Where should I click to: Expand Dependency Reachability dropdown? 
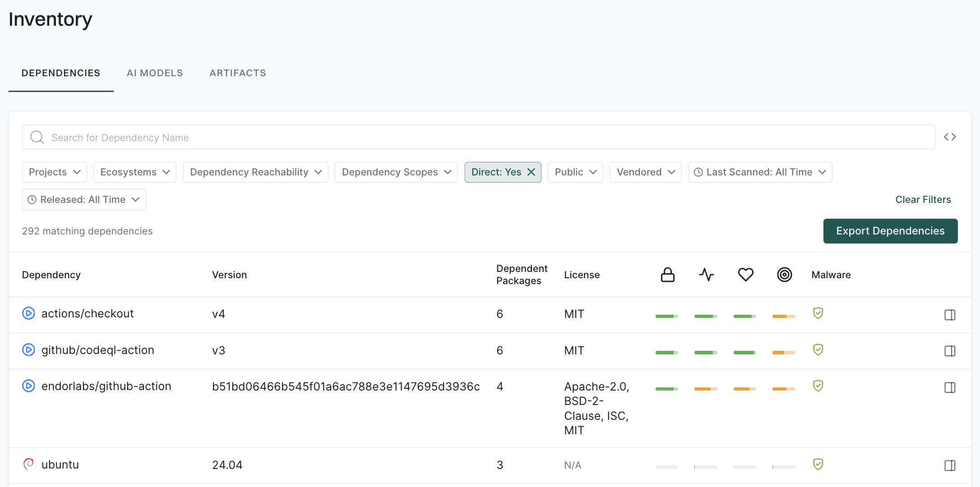click(x=255, y=172)
